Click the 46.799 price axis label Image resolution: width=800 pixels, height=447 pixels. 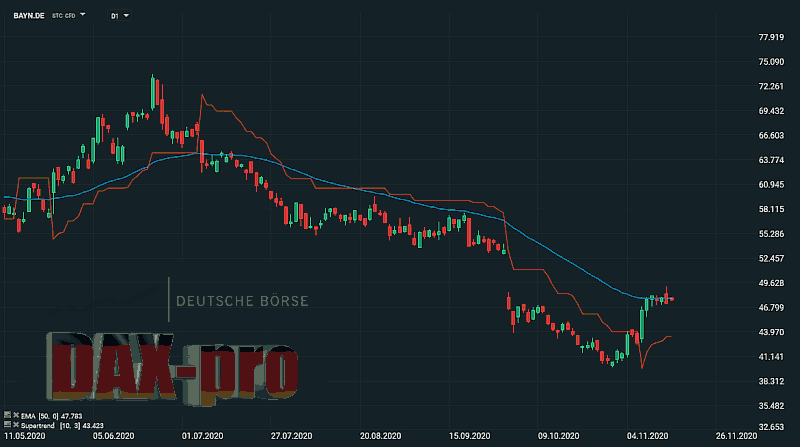pos(771,307)
